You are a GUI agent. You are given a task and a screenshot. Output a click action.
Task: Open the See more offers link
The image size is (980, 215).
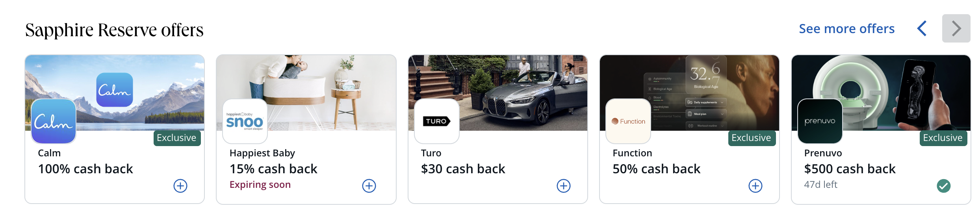(847, 29)
